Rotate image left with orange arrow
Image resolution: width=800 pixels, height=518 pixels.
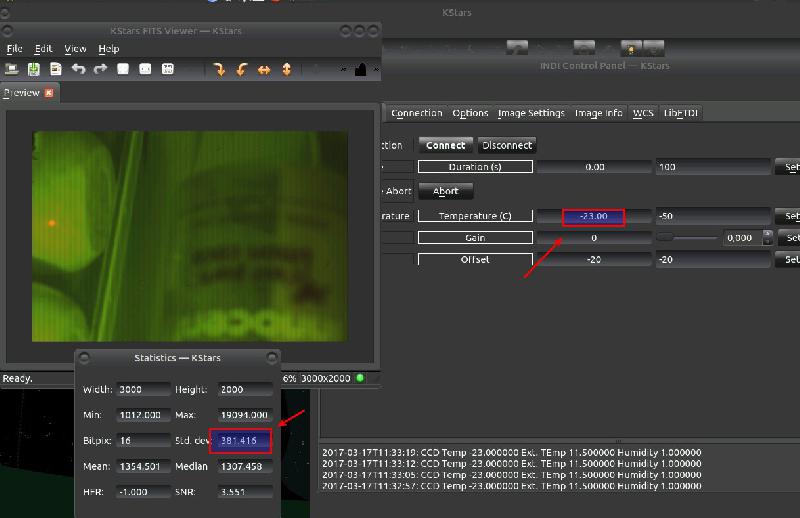242,69
